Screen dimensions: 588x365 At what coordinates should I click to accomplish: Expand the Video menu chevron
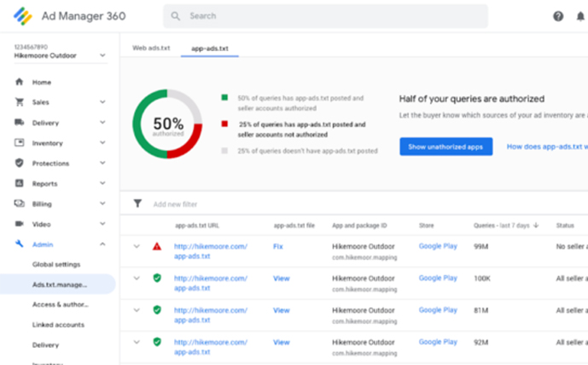(102, 223)
